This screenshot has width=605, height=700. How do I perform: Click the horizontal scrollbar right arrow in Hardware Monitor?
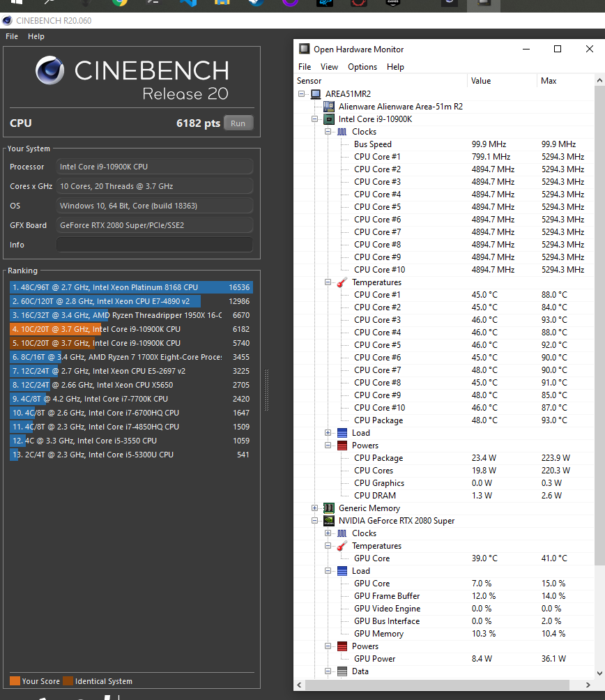click(x=588, y=685)
